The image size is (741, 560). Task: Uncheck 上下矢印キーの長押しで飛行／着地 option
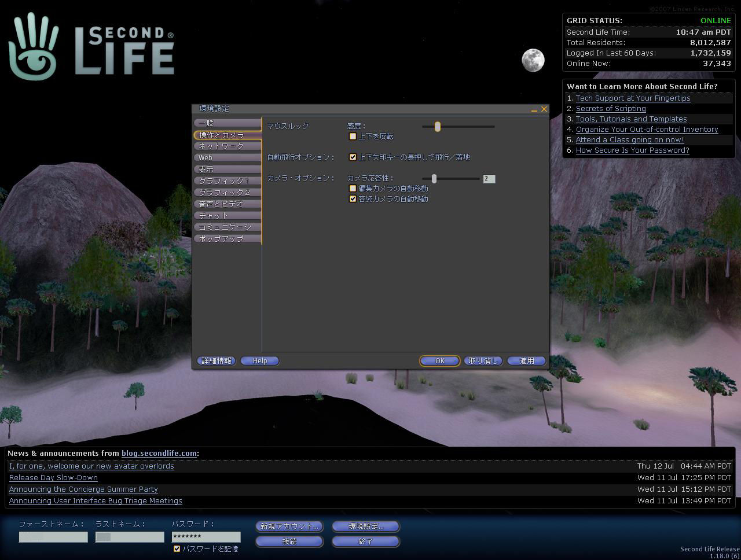click(353, 157)
